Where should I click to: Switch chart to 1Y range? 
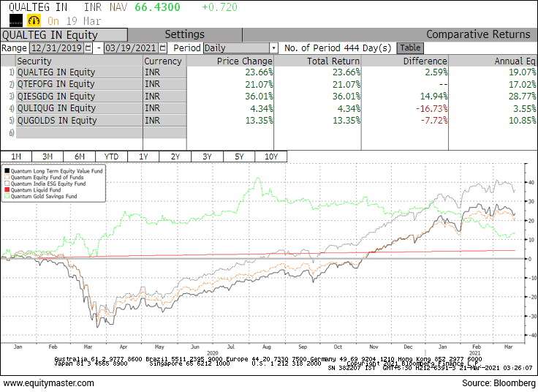143,157
